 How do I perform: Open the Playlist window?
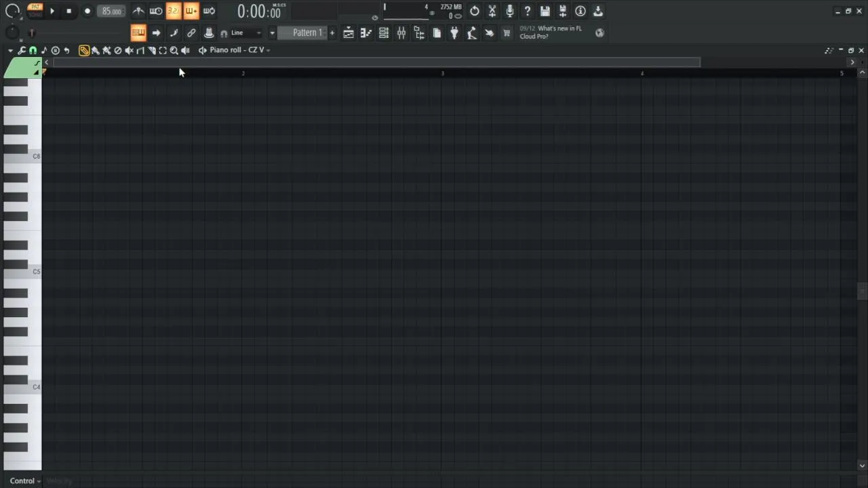click(x=349, y=33)
